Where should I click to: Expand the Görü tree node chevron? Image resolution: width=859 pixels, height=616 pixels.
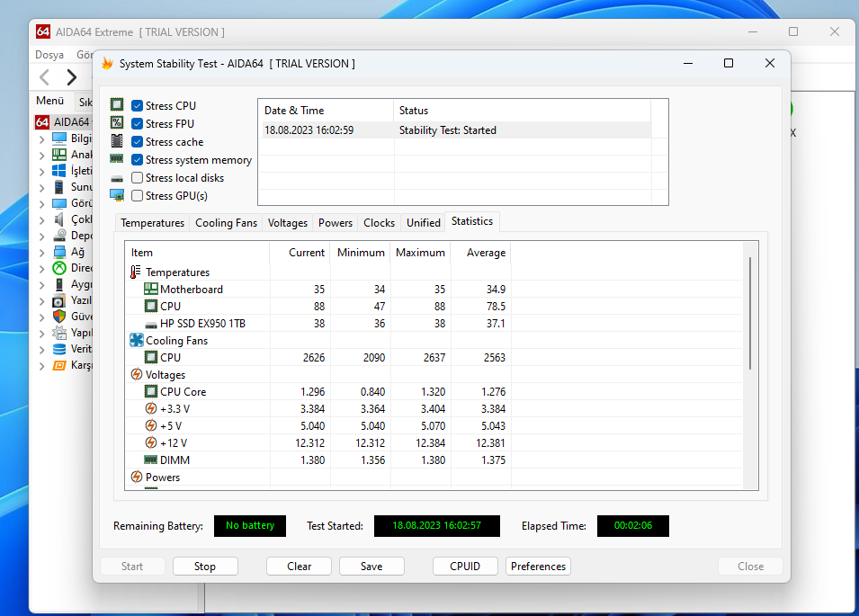(x=41, y=204)
